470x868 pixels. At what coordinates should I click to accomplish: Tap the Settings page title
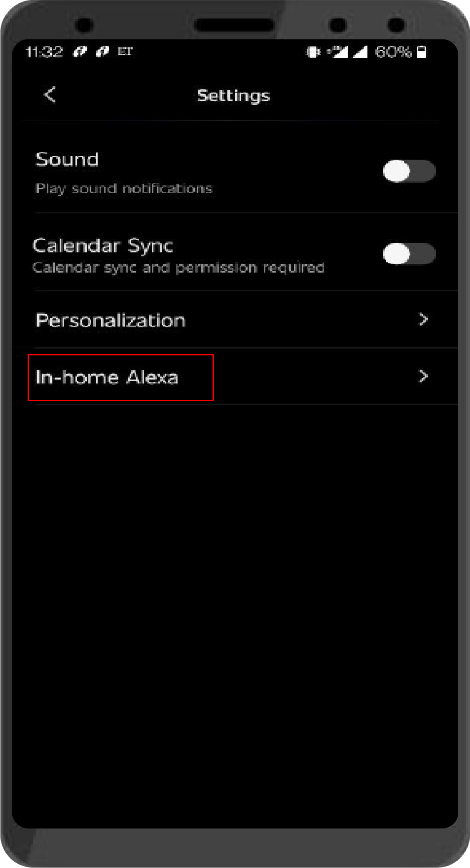point(233,95)
